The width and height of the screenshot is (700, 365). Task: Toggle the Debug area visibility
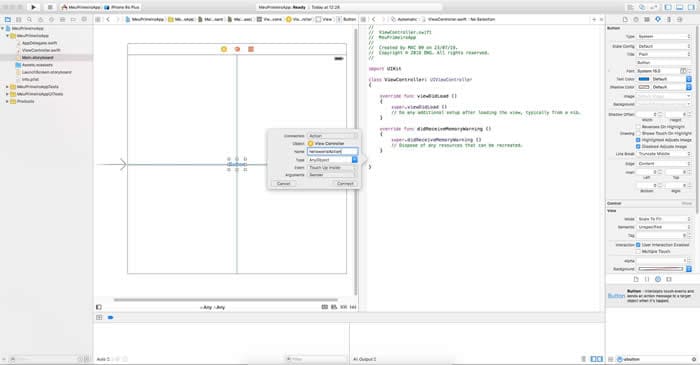(679, 7)
